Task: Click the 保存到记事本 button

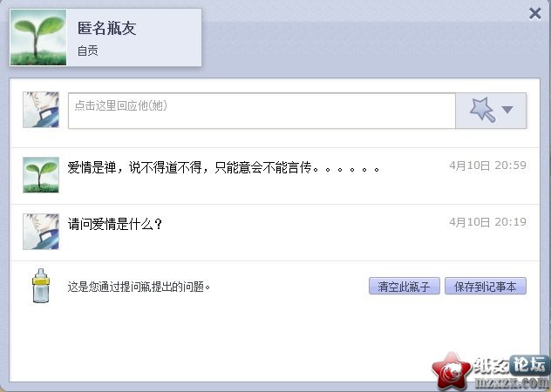Action: pyautogui.click(x=486, y=287)
